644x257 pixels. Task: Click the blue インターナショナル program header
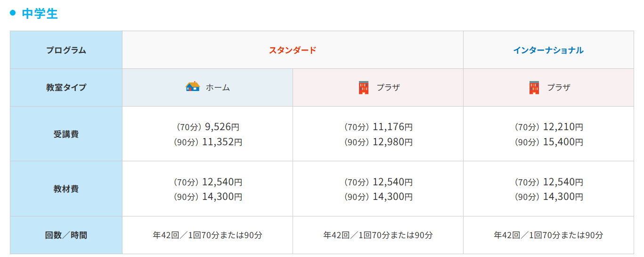pyautogui.click(x=548, y=50)
